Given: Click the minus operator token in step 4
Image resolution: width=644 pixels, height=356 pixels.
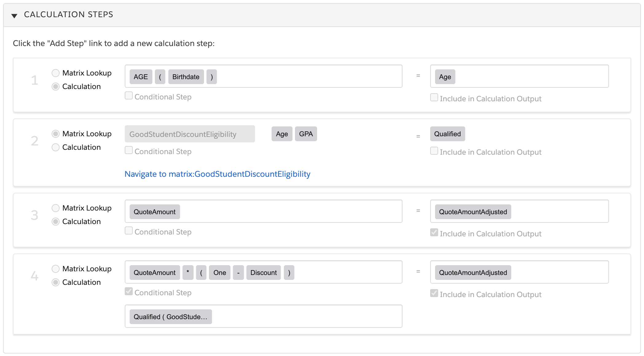Looking at the screenshot, I should [238, 273].
